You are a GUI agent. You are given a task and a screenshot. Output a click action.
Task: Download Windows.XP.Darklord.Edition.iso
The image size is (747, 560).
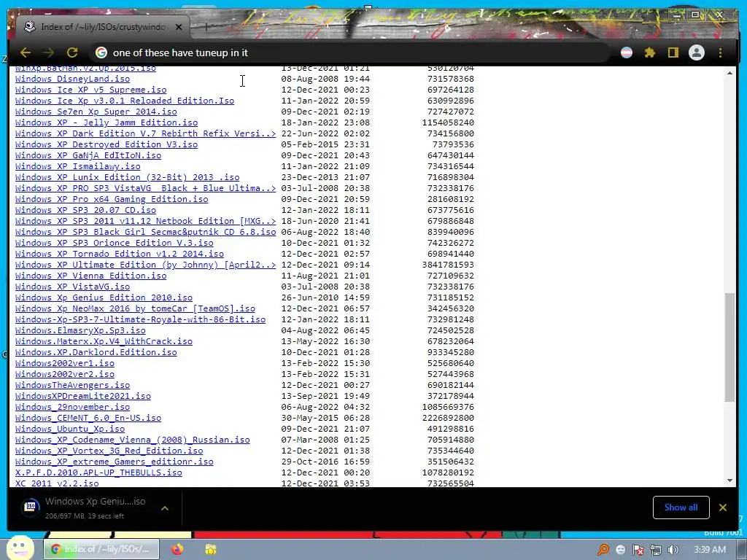[x=96, y=353]
